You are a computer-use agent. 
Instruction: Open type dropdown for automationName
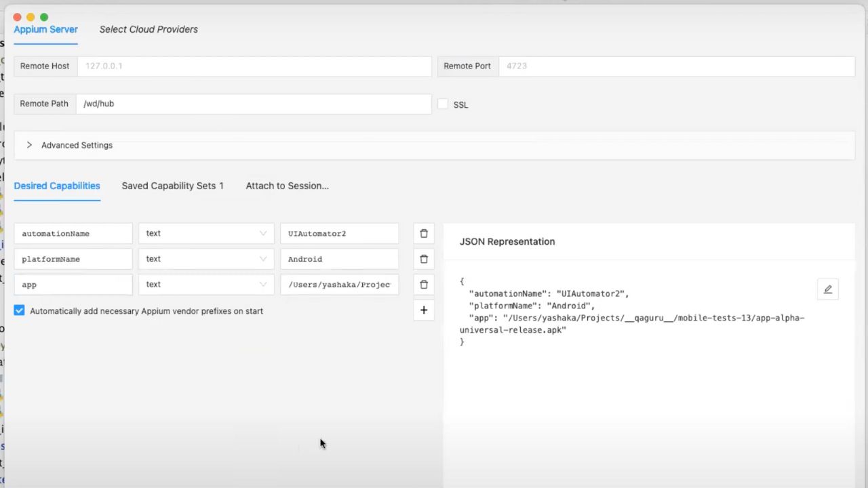[x=206, y=233]
